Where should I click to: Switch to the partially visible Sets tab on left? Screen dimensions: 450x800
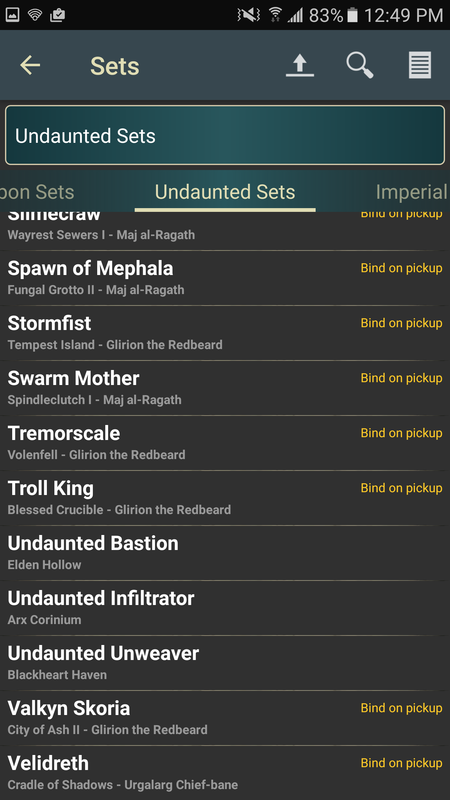[x=37, y=192]
